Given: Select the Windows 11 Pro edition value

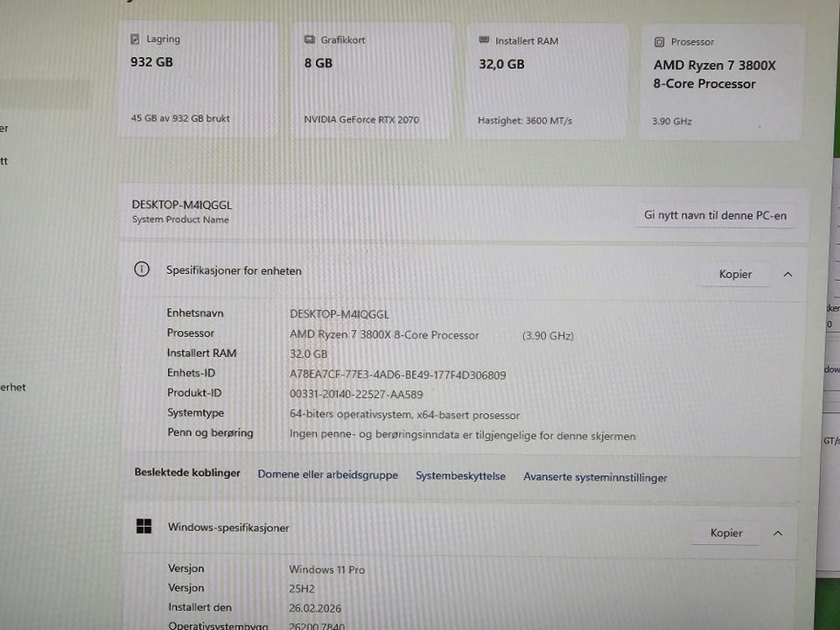Looking at the screenshot, I should (x=326, y=570).
